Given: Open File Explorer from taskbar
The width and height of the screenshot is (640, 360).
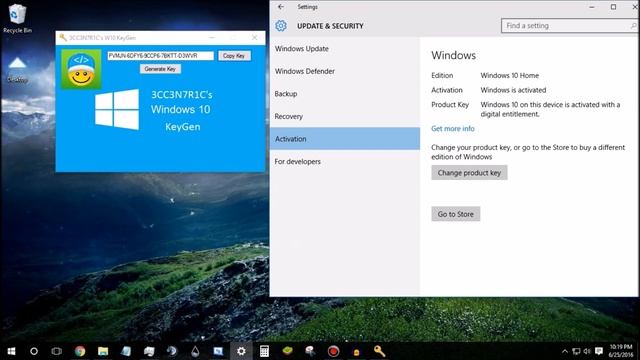Looking at the screenshot, I should pos(103,351).
